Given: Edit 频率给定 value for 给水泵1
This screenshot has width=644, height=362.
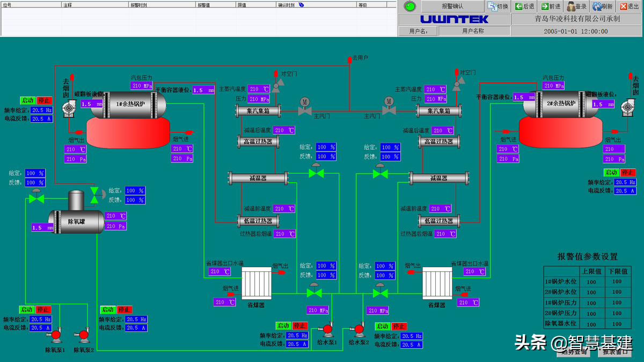Looking at the screenshot, I should tap(297, 336).
